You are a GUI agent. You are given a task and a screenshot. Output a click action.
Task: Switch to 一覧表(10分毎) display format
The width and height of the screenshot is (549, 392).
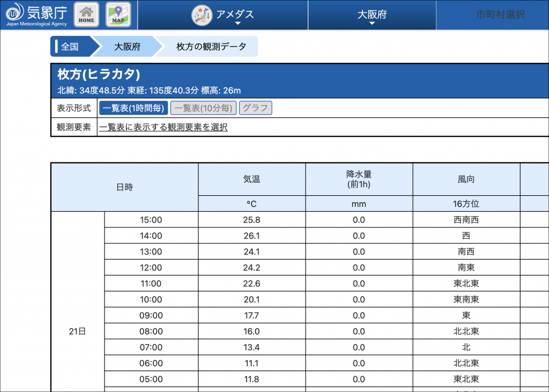click(203, 108)
